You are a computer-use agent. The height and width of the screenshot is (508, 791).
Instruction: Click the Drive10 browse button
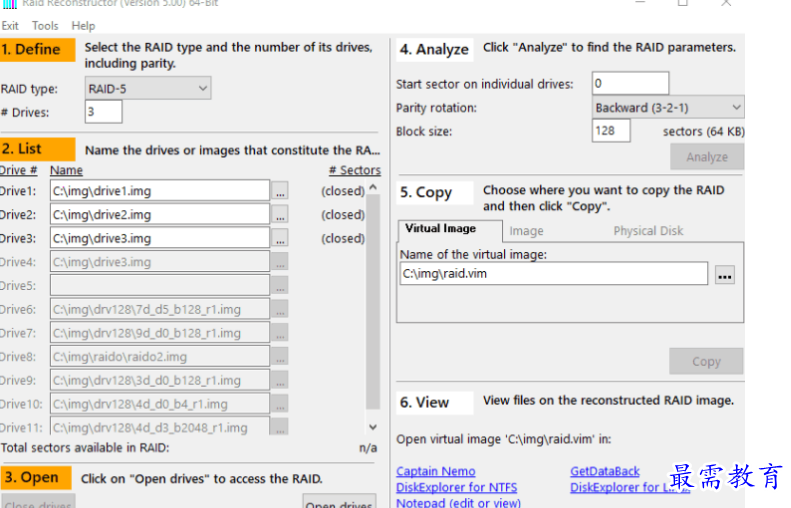tap(280, 404)
